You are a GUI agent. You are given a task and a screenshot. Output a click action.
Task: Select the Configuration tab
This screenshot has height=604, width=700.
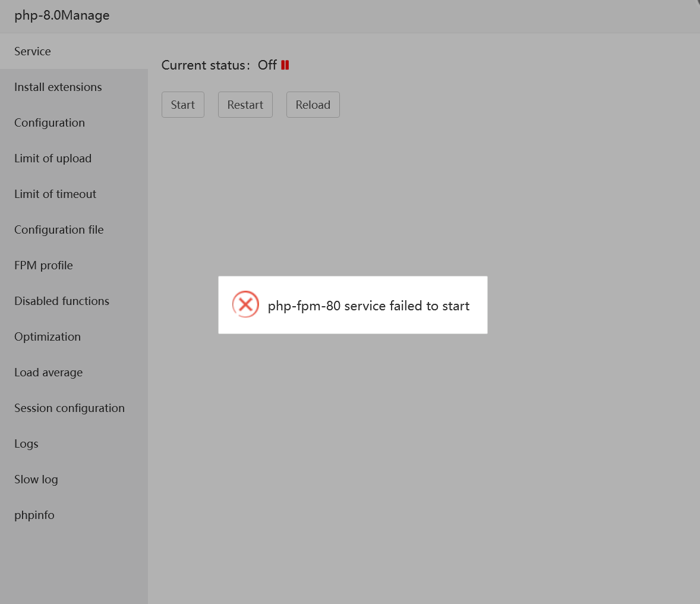(74, 123)
